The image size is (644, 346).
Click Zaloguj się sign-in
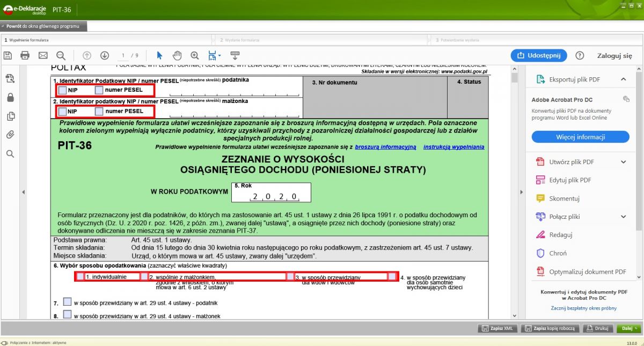coord(614,56)
